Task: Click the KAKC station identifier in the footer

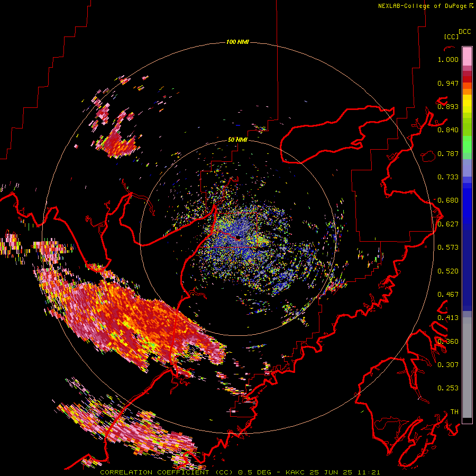Action: tap(295, 472)
